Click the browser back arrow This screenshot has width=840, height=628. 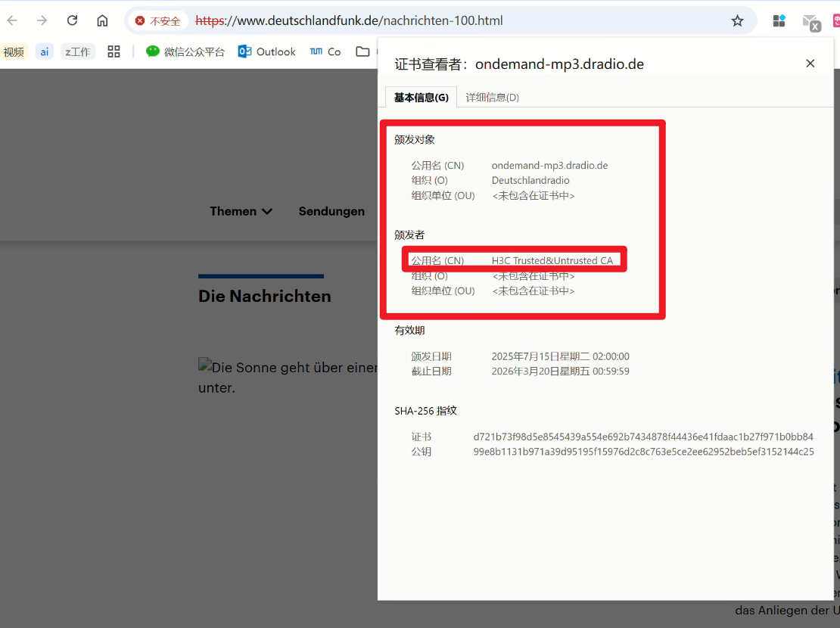tap(12, 20)
